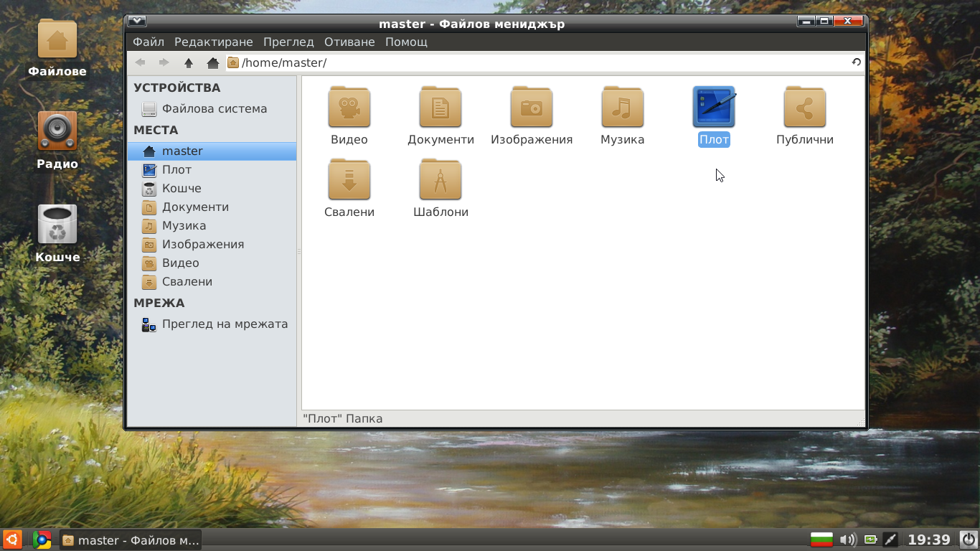Open Преглед на мрежата in the sidebar
This screenshot has width=980, height=551.
[x=212, y=324]
